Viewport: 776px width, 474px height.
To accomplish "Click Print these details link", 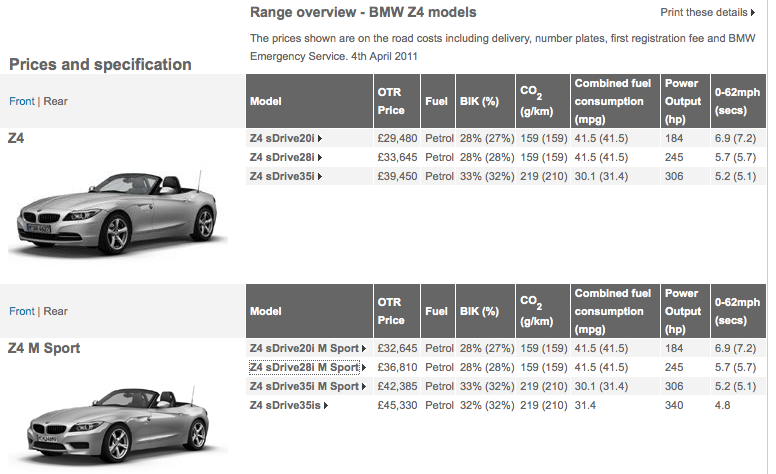I will tap(704, 12).
